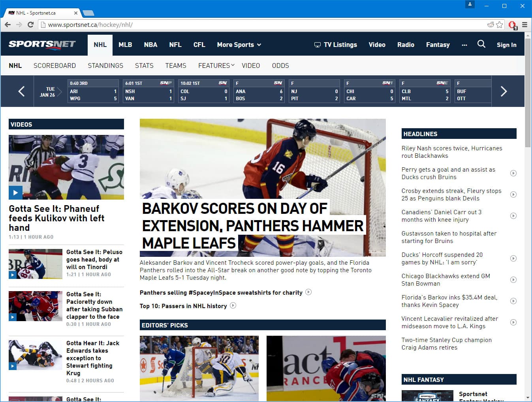The image size is (532, 402).
Task: Click arrow icon beside Crosby headline
Action: (513, 194)
